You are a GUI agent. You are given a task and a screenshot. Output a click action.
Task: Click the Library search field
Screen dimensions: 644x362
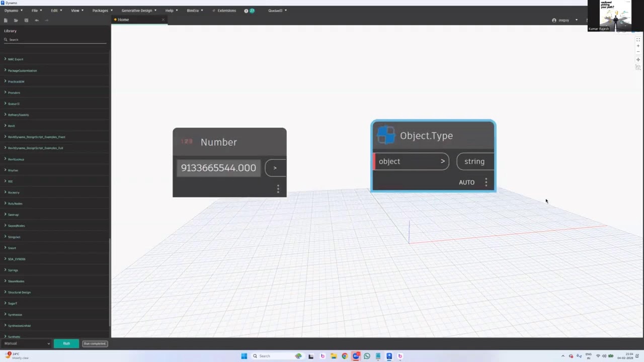(55, 40)
